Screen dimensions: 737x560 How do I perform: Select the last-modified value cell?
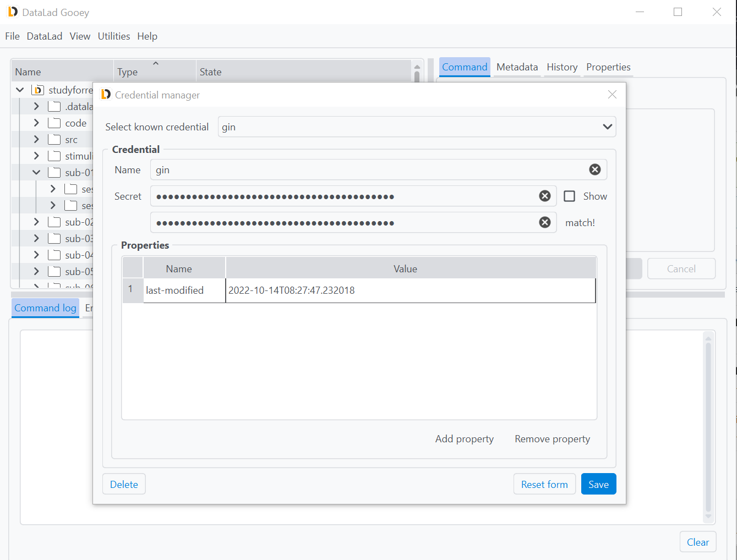point(410,290)
